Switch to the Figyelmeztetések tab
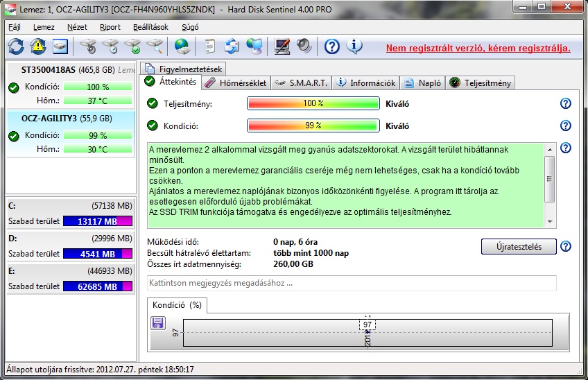588x380 pixels. click(183, 69)
